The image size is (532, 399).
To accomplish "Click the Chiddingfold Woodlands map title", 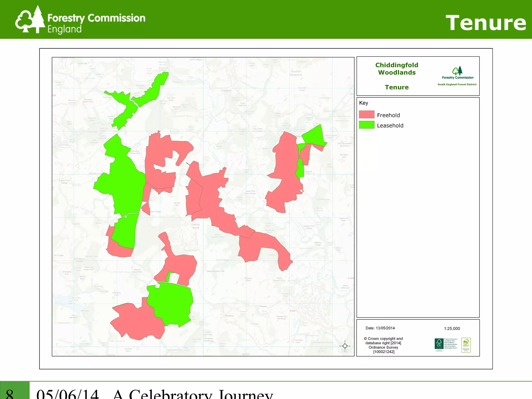I will click(x=397, y=69).
